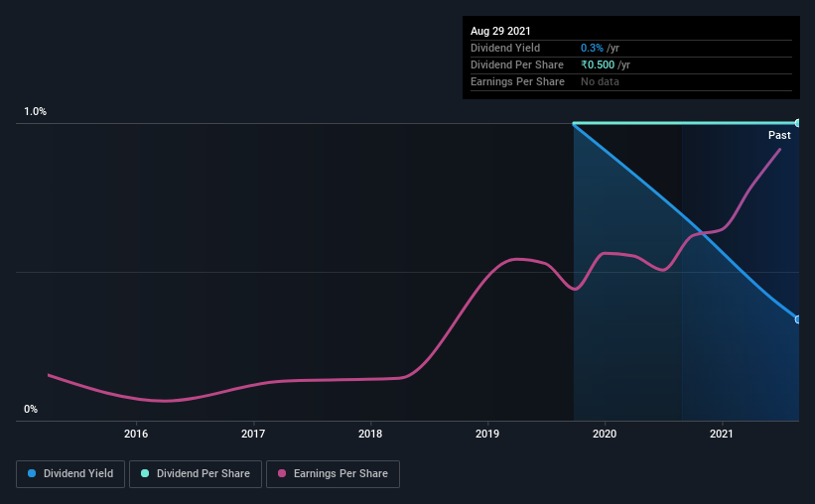815x504 pixels.
Task: Toggle the Earnings Per Share legend series
Action: tap(333, 474)
